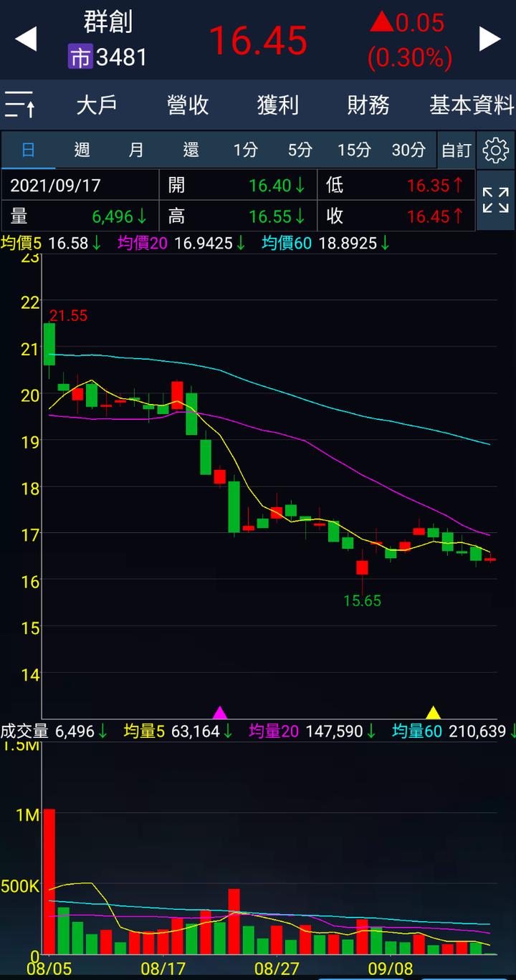516x980 pixels.
Task: Tap 均價5 moving average label
Action: [21, 244]
